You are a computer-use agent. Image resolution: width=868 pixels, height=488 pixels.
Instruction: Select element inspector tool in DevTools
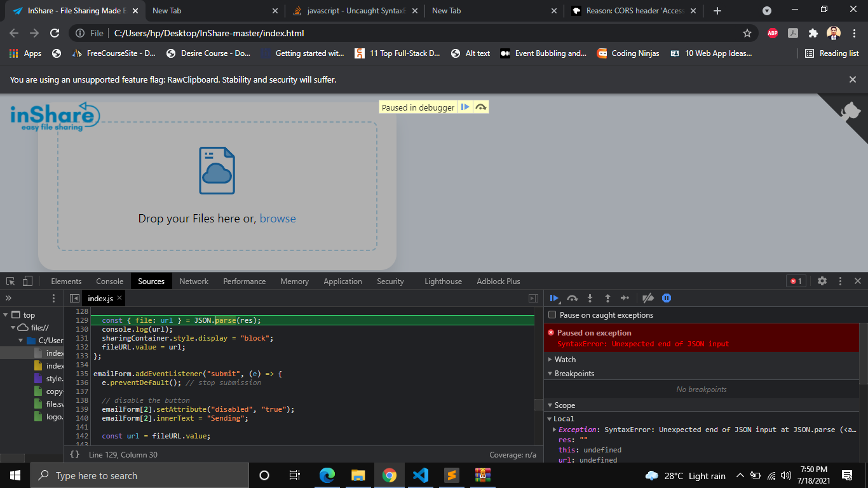click(x=10, y=281)
